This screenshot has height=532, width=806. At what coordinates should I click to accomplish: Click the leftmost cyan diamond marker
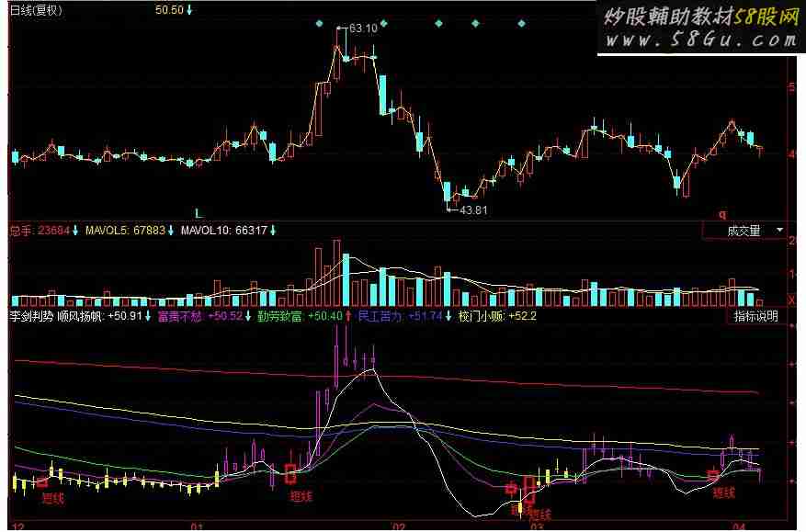(x=319, y=24)
